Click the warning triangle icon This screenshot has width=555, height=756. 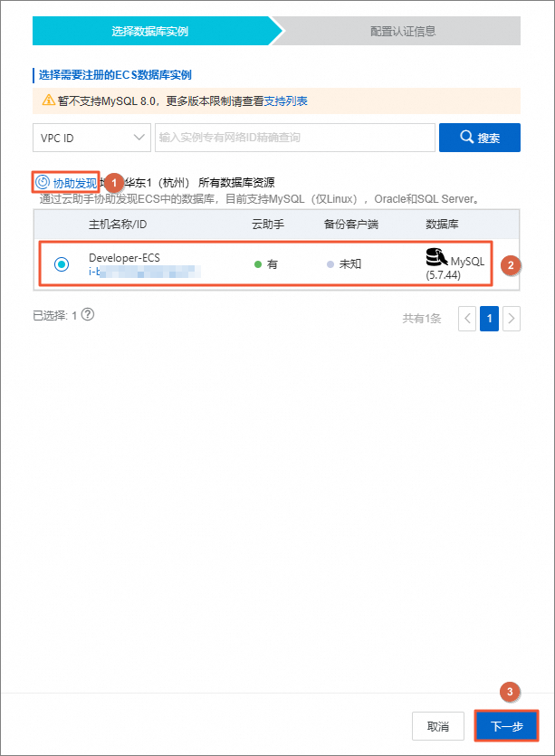point(49,100)
